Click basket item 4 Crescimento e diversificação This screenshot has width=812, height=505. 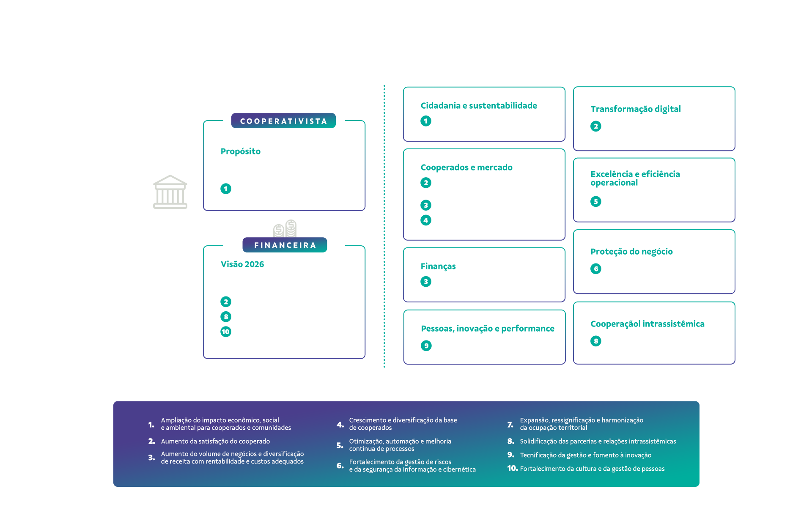[403, 424]
